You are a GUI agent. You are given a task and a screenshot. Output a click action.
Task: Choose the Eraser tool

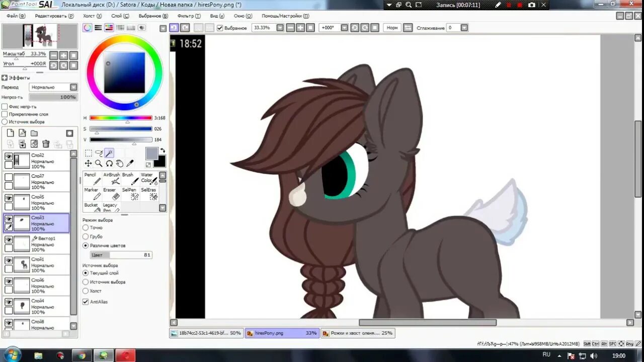coord(111,194)
